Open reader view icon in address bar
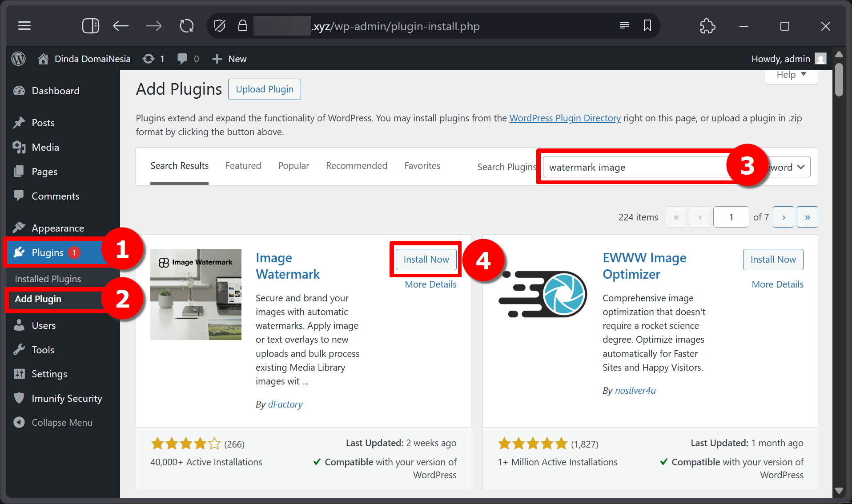 (x=624, y=26)
